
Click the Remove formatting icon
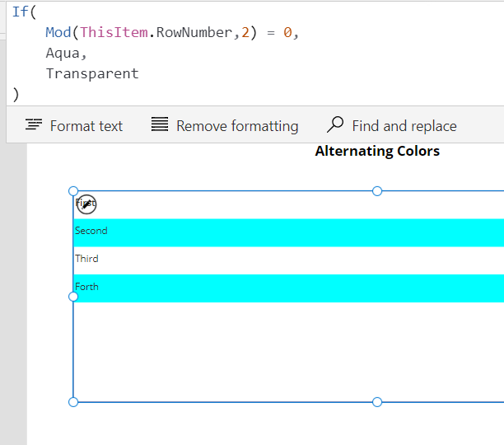click(x=160, y=124)
